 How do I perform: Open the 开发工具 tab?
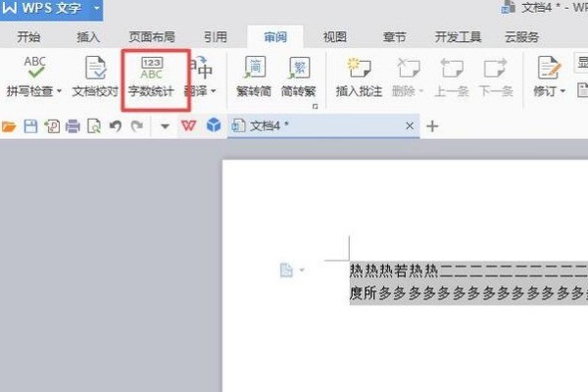tap(458, 37)
